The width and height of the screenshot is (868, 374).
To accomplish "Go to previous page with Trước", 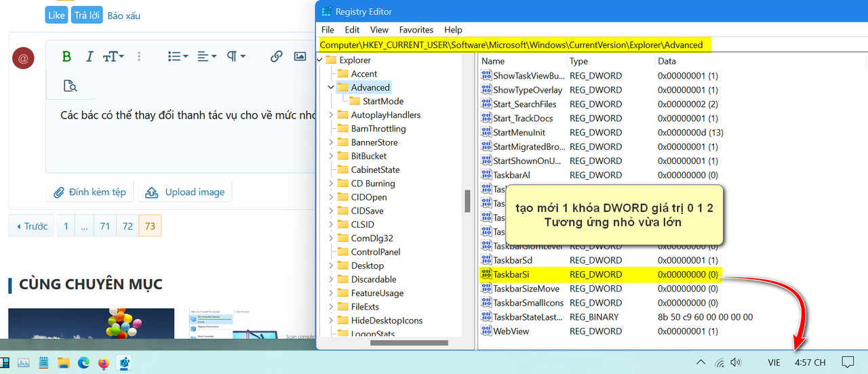I will click(x=31, y=226).
